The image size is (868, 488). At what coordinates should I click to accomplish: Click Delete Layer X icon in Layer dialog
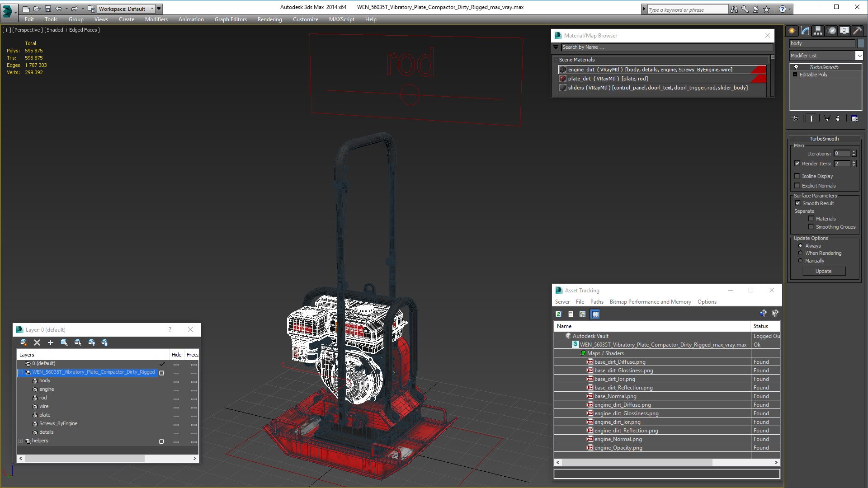37,343
